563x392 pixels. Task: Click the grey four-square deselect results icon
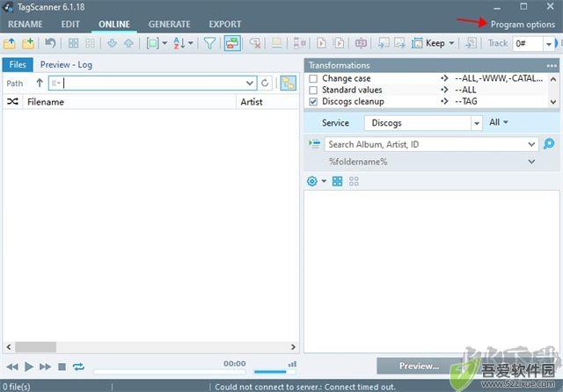354,181
